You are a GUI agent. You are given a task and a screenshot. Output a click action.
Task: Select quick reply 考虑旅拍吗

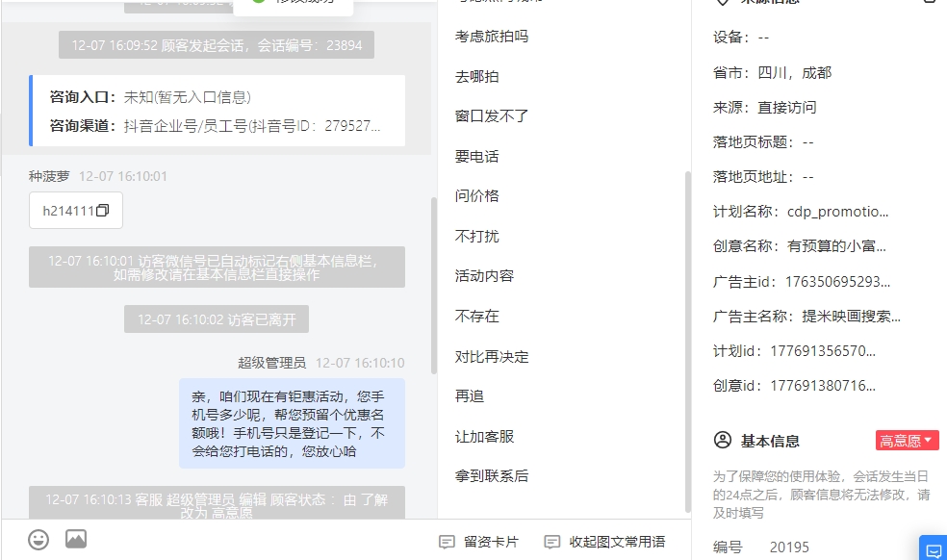(x=492, y=37)
